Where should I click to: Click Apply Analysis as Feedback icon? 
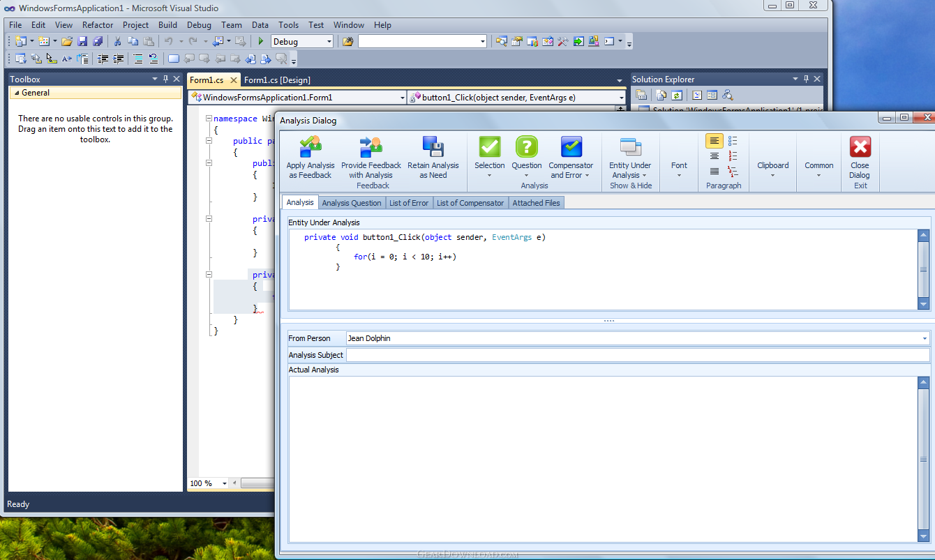pos(311,147)
